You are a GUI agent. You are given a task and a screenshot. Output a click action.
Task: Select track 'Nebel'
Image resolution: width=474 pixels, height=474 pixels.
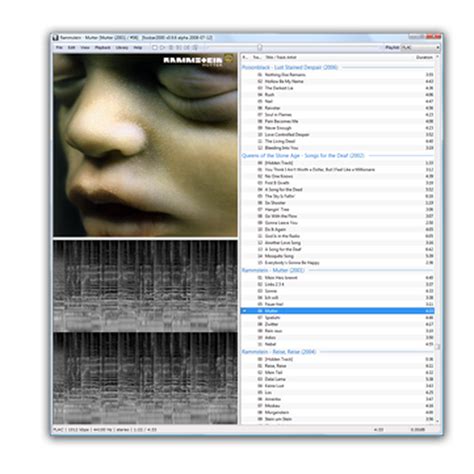(337, 344)
